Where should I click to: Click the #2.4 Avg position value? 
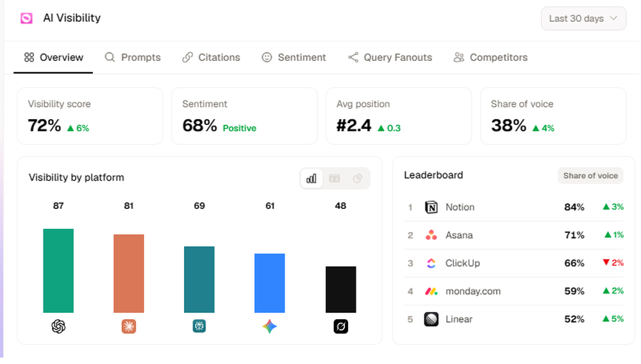(354, 126)
